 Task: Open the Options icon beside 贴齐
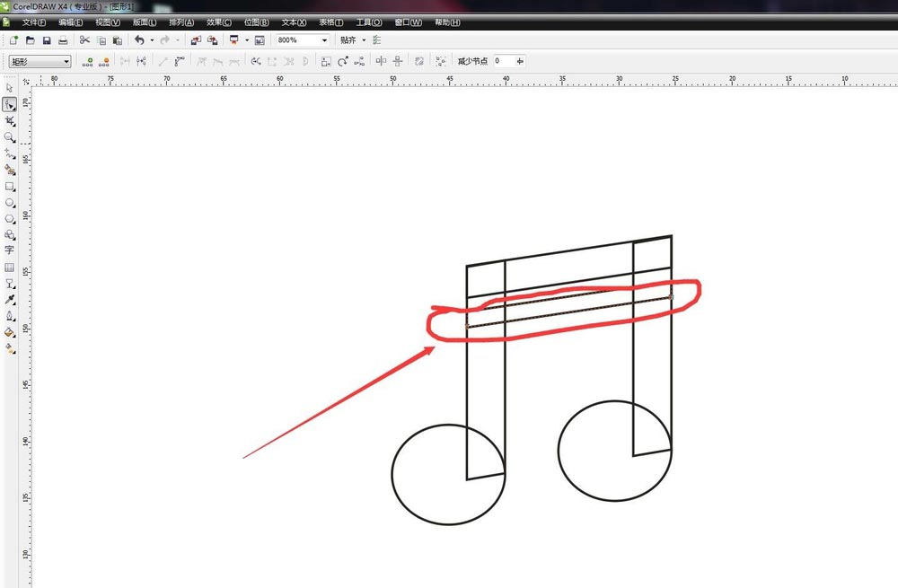click(376, 40)
